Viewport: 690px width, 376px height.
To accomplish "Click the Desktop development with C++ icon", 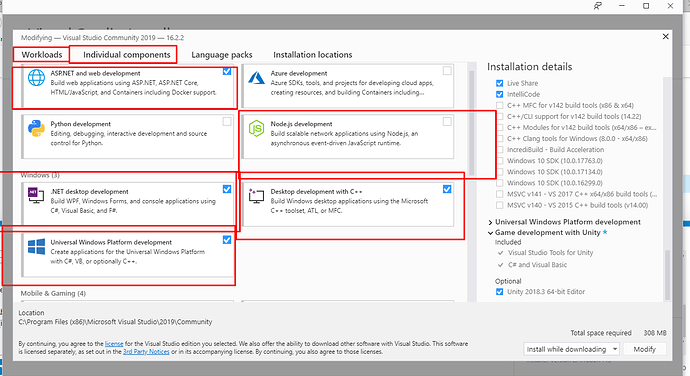I will pyautogui.click(x=256, y=195).
